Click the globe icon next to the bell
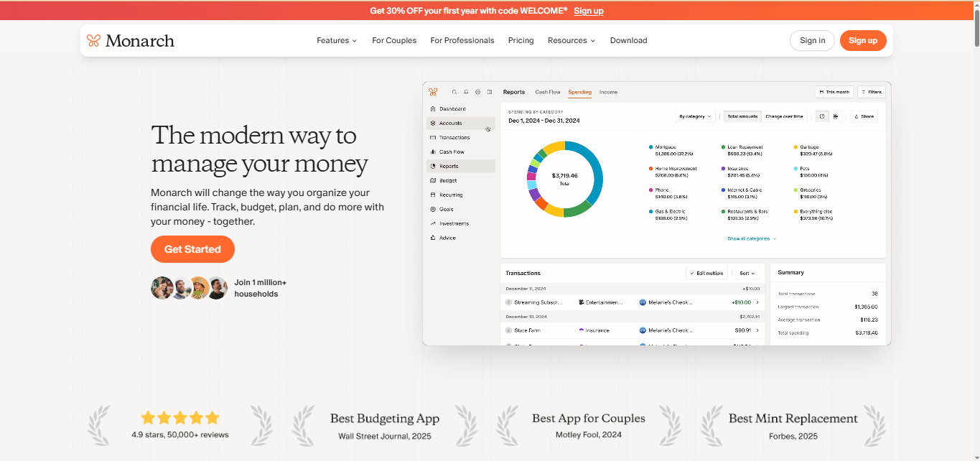The height and width of the screenshot is (461, 980). (x=478, y=92)
